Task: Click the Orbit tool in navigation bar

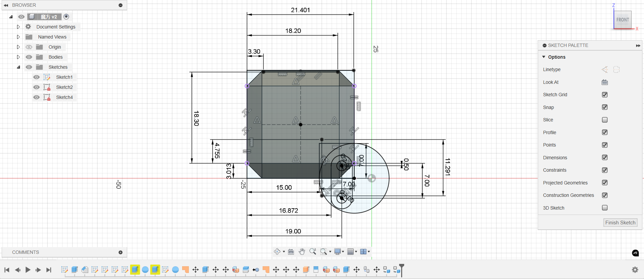Action: [277, 252]
